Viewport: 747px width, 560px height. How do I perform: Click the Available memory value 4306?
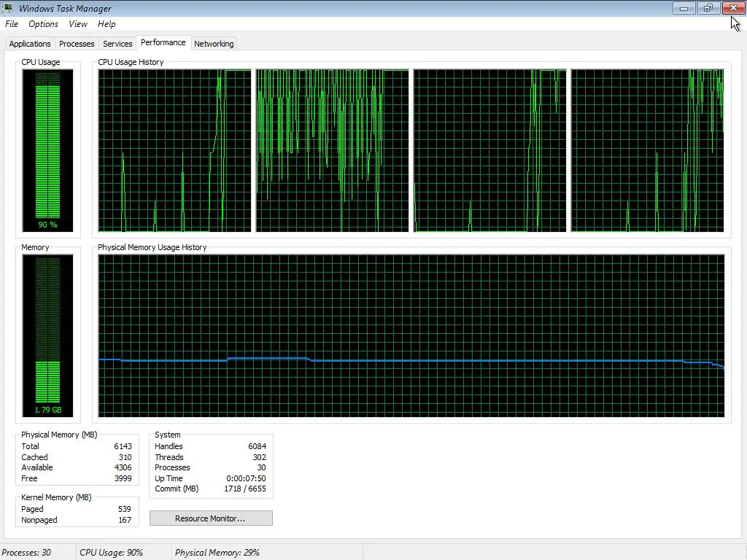tap(123, 467)
